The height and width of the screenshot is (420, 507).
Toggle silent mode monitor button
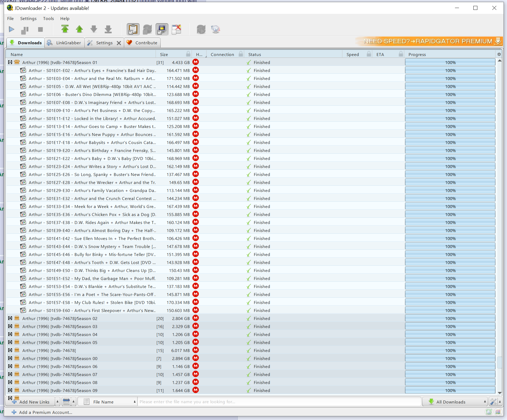[162, 29]
